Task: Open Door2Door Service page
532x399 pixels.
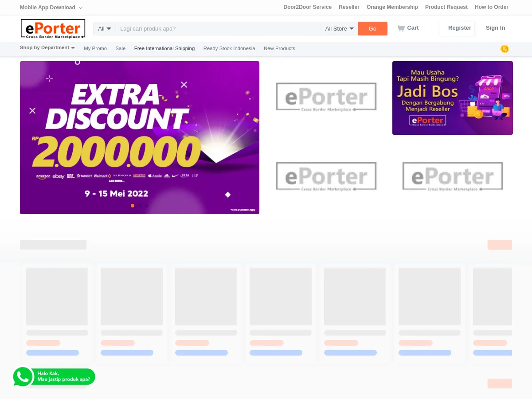Action: click(307, 7)
